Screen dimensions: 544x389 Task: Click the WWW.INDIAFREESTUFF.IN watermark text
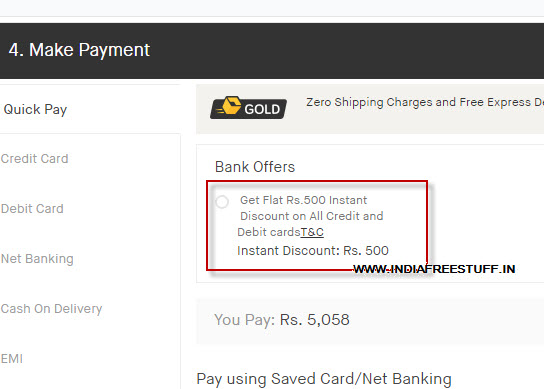pyautogui.click(x=434, y=269)
